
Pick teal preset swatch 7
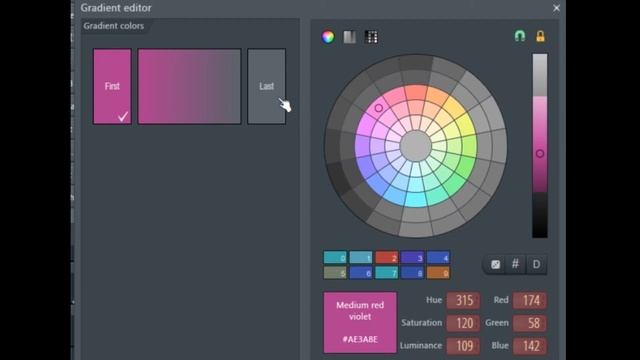(x=387, y=273)
